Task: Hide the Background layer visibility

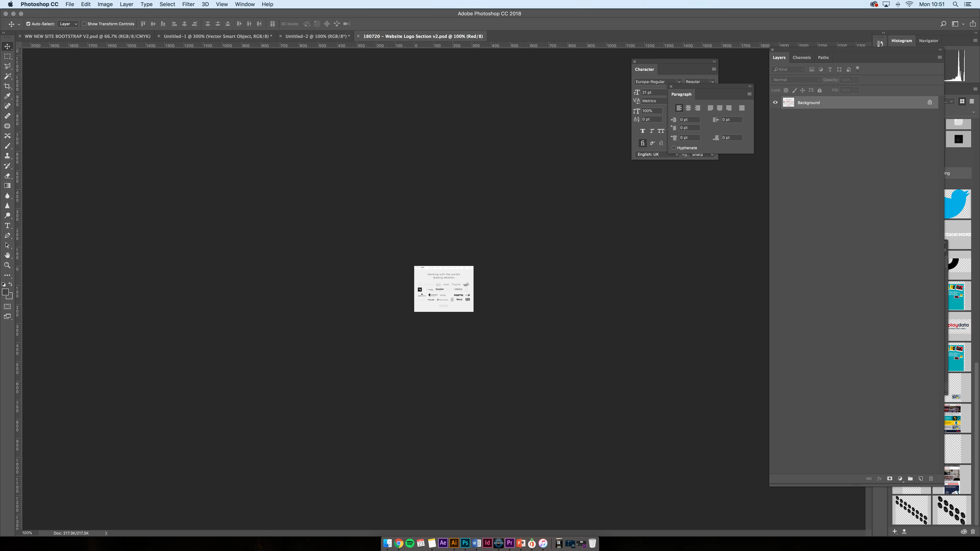Action: 775,102
